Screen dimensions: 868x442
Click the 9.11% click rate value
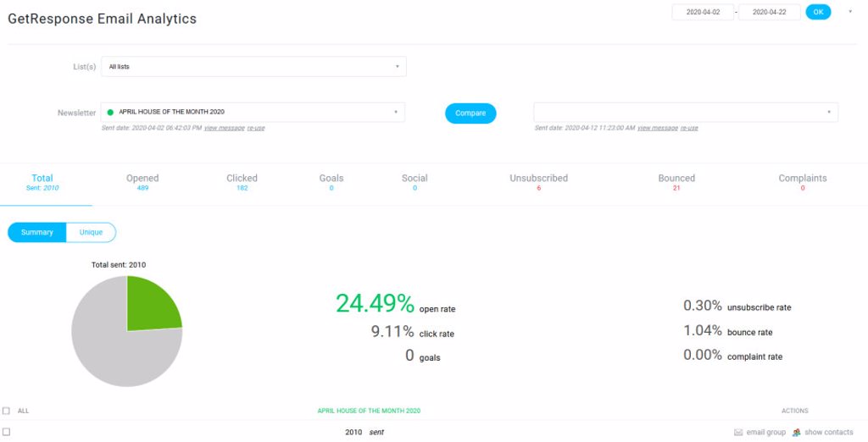point(392,331)
